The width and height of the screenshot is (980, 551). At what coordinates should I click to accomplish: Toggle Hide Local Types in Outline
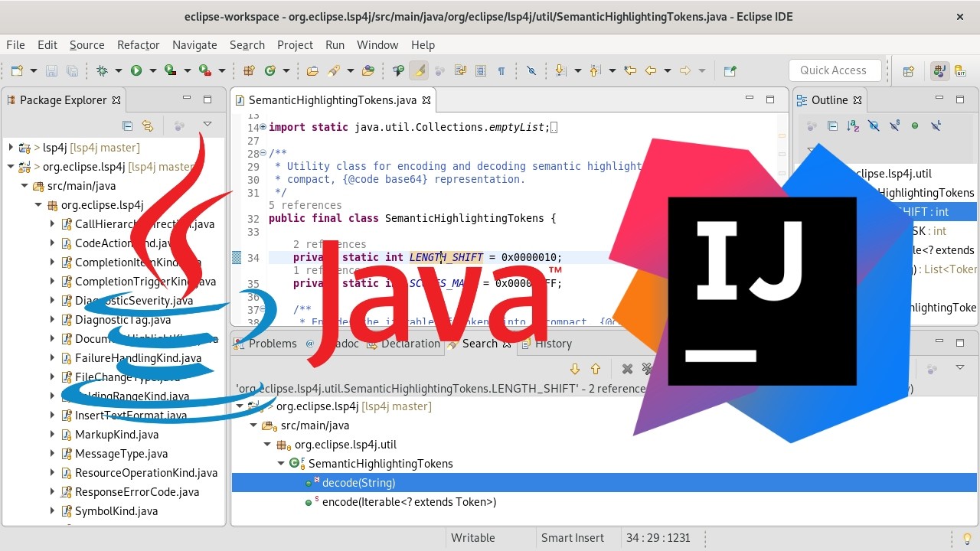(x=936, y=126)
